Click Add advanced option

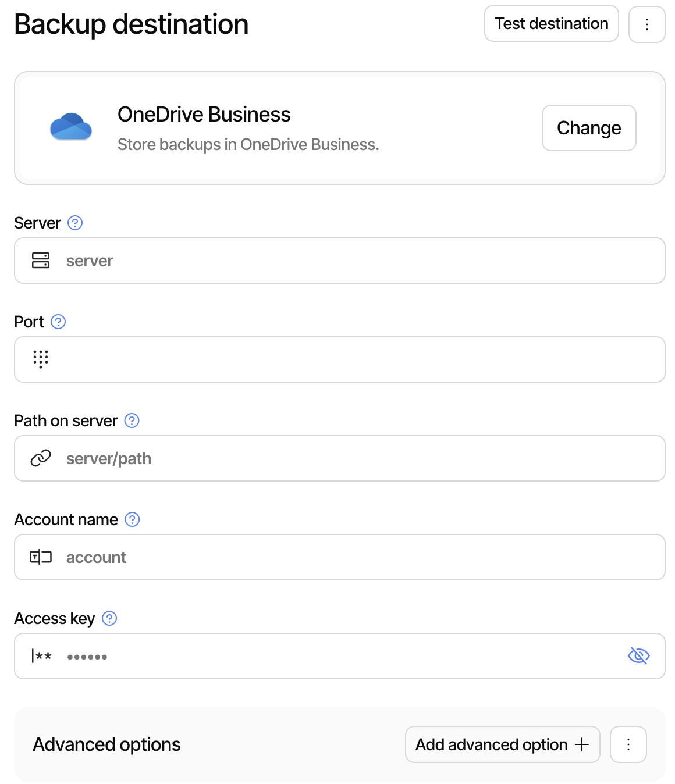[x=502, y=744]
